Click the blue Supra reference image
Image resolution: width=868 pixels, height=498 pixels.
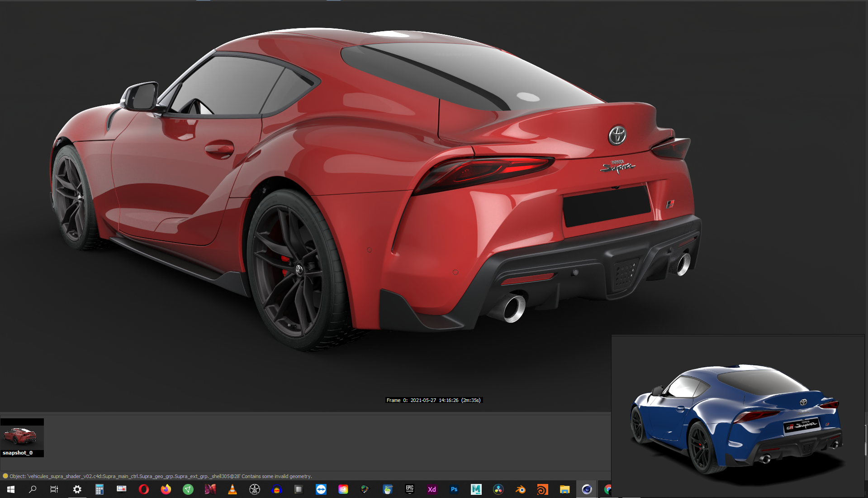[x=737, y=416]
